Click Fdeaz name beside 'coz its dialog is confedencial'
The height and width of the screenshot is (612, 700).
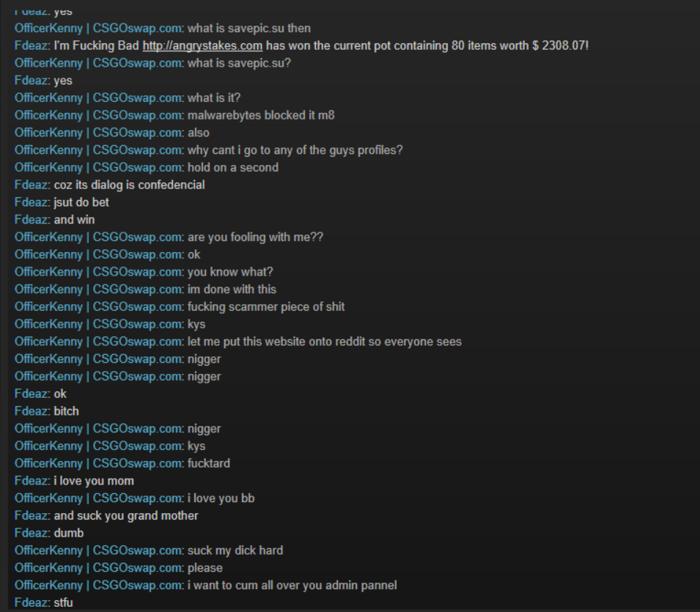click(31, 185)
